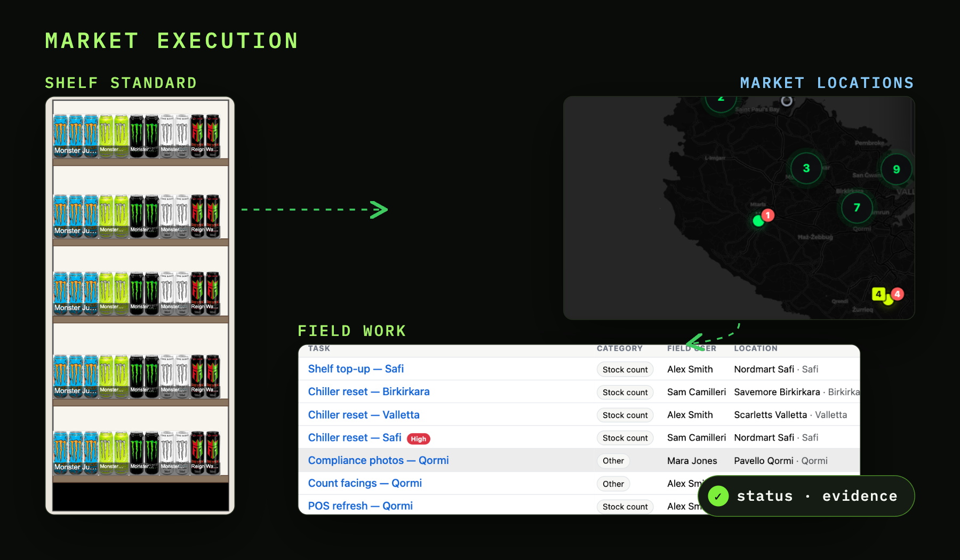
Task: Click Pavello Qormi location
Action: [x=764, y=461]
